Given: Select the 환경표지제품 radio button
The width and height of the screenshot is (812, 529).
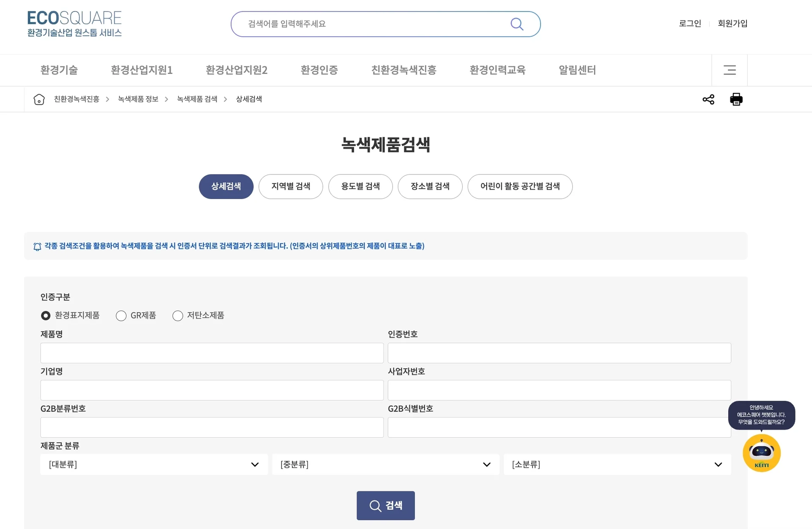Looking at the screenshot, I should [46, 316].
